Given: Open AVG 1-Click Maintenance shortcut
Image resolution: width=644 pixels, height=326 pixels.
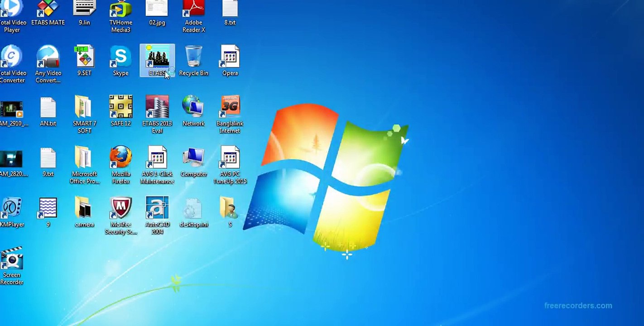Looking at the screenshot, I should 157,165.
